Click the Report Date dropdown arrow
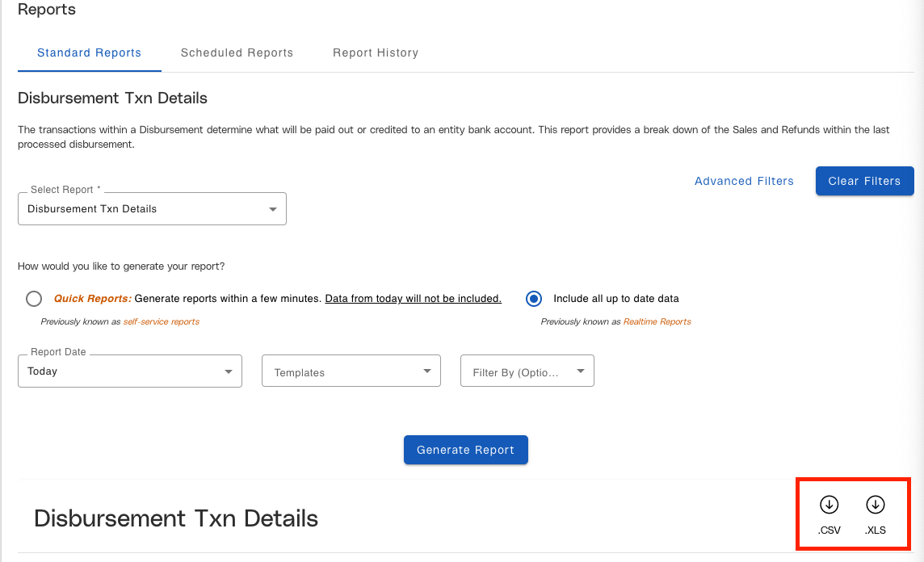924x562 pixels. (229, 371)
